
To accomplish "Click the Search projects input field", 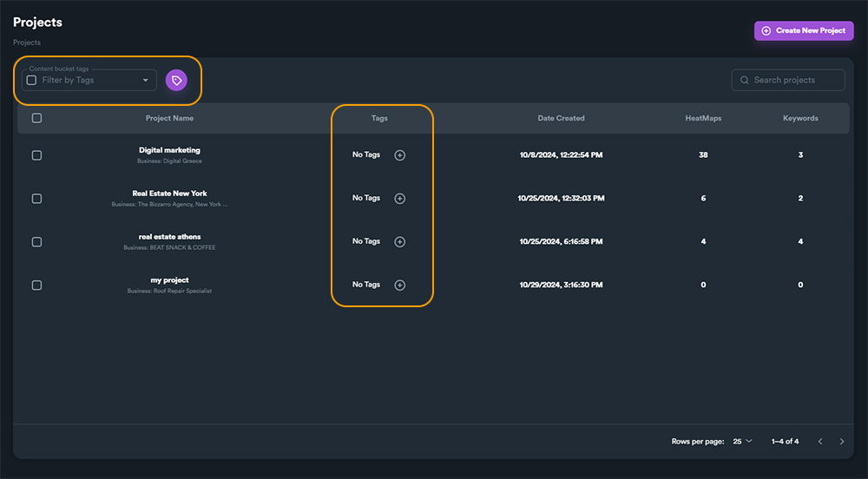I will tap(794, 81).
